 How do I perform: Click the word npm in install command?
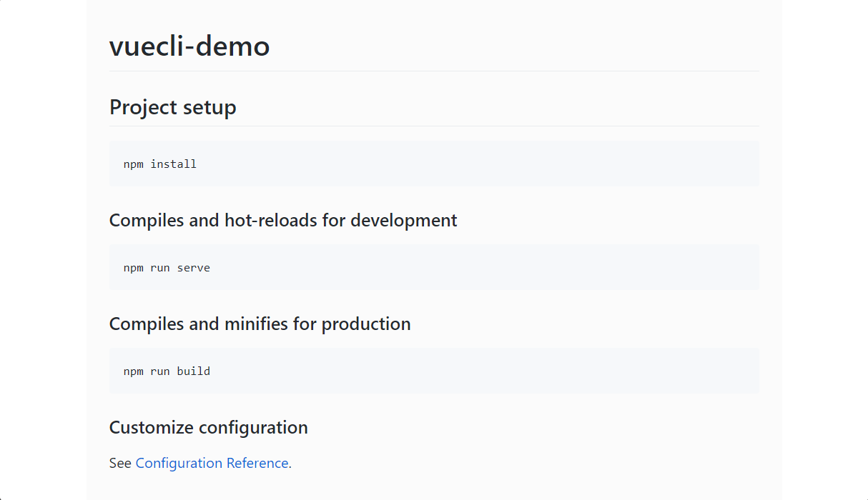click(x=133, y=164)
